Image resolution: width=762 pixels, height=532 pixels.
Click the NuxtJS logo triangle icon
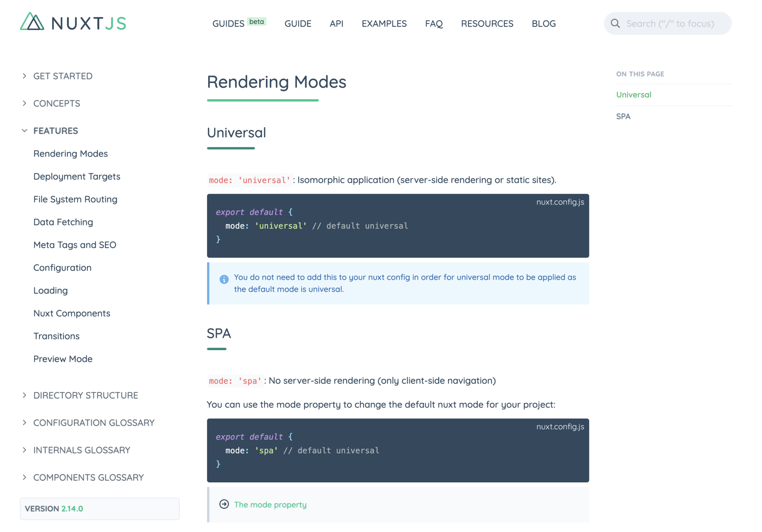click(x=32, y=22)
